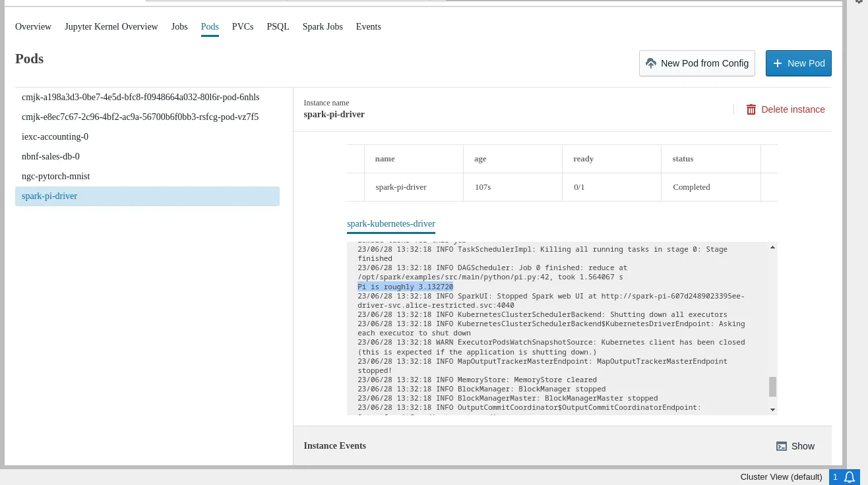Click the ready column header
Viewport: 868px width, 485px height.
tap(611, 159)
